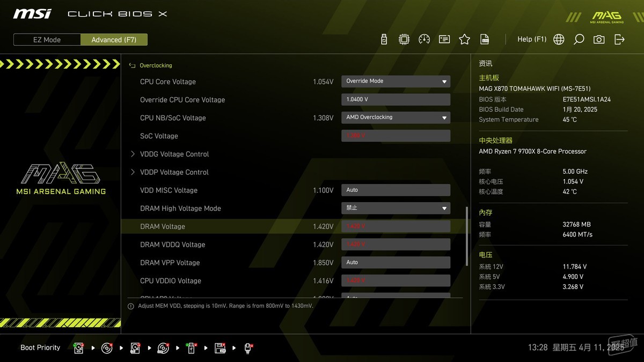Open the M-Flash USB update icon
Screen dimensions: 644x362
pyautogui.click(x=384, y=39)
